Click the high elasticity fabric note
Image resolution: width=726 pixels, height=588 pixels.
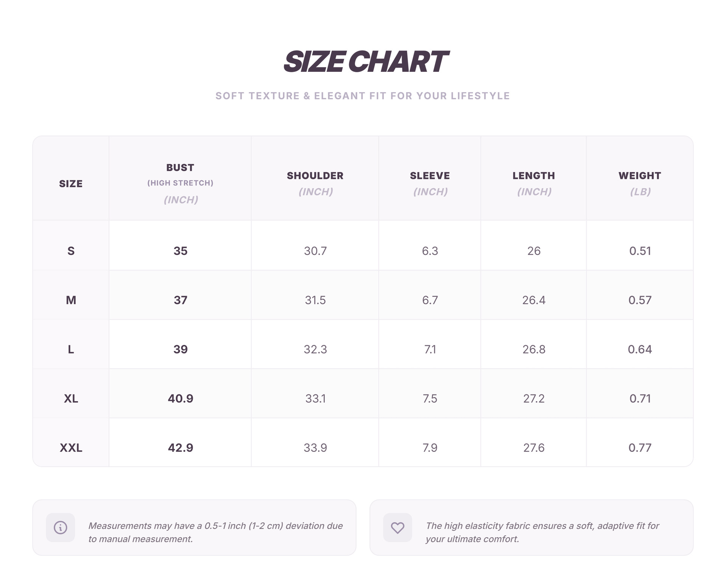(542, 532)
